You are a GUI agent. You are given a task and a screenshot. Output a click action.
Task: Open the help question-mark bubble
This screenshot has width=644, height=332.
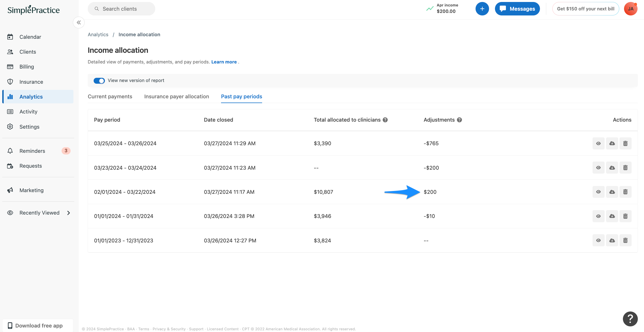[630, 319]
